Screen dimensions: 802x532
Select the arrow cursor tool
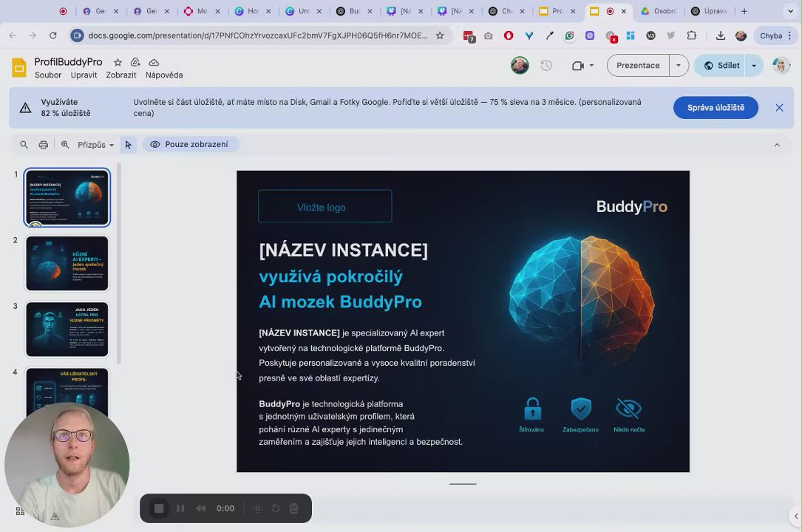point(129,145)
